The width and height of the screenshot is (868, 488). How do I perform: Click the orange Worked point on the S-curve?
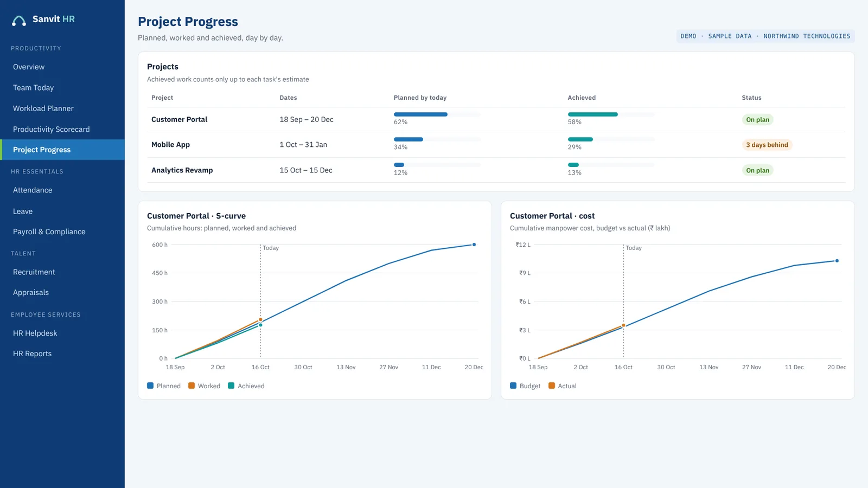coord(260,320)
